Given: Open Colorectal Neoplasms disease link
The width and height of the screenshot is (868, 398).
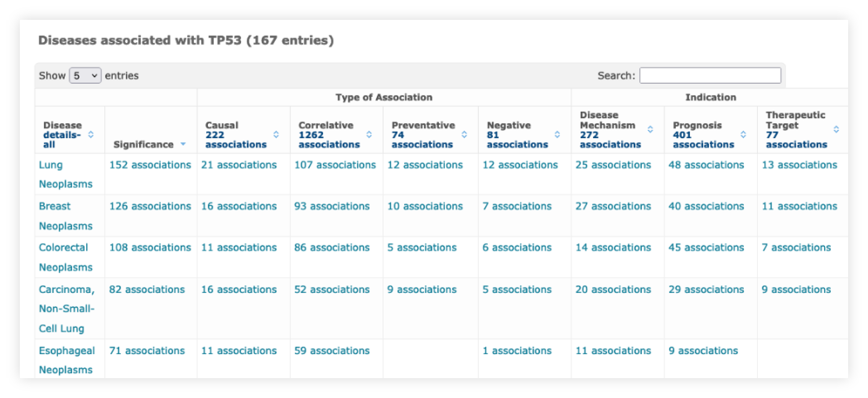Looking at the screenshot, I should [66, 257].
